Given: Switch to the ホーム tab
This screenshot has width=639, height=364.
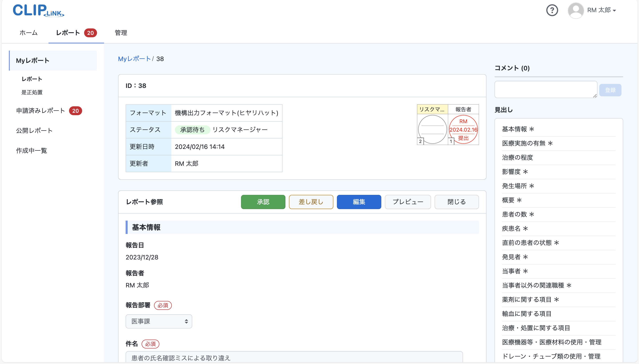Looking at the screenshot, I should pos(28,33).
